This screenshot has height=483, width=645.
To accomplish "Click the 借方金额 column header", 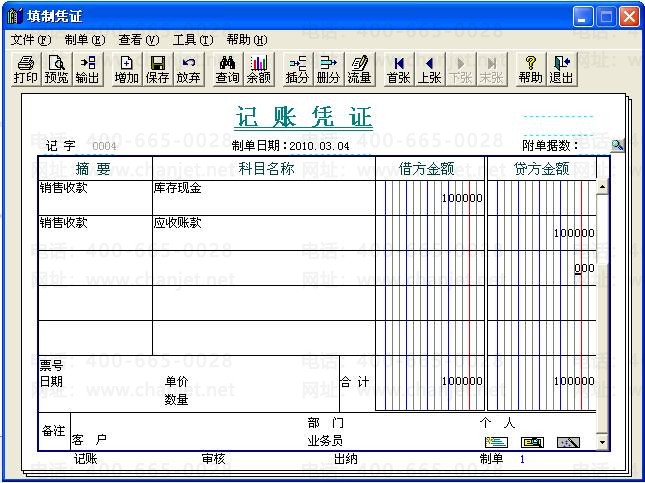I will tap(430, 169).
